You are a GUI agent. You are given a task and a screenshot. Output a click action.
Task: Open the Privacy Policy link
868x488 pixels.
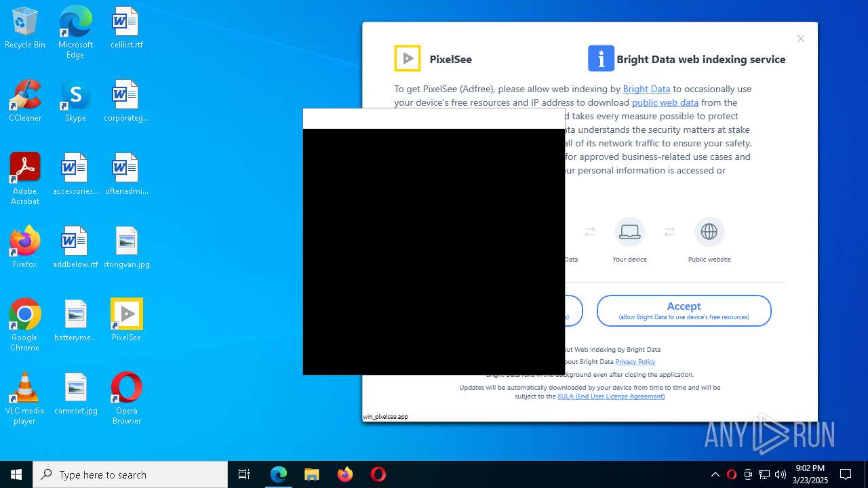pos(635,362)
